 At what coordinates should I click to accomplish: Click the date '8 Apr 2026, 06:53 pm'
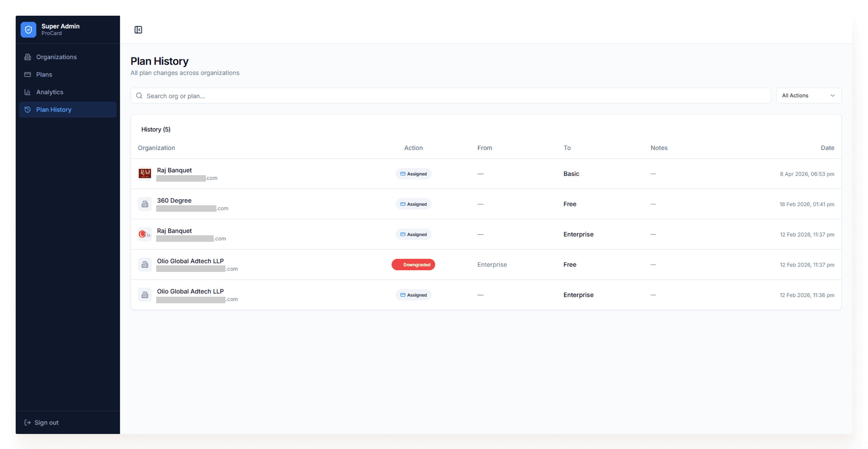point(807,174)
